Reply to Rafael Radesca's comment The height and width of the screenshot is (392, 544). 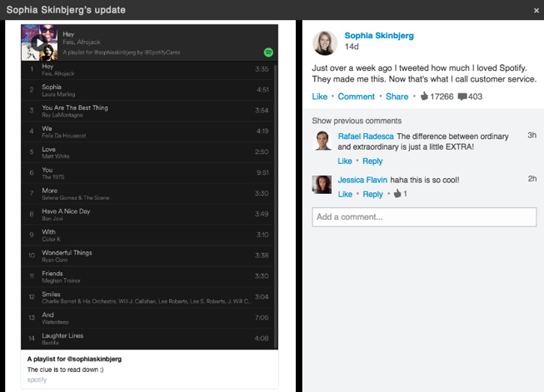pos(372,161)
